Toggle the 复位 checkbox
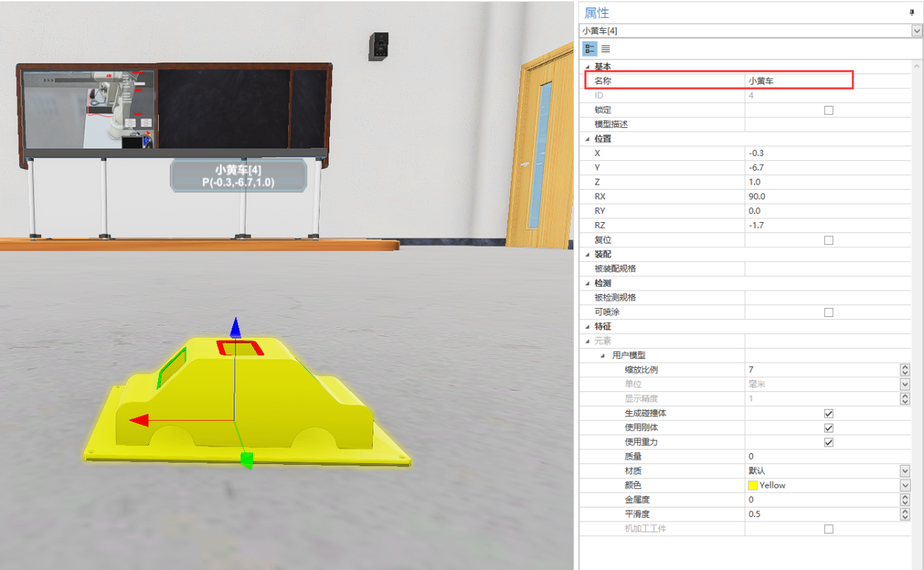924x570 pixels. (x=828, y=240)
